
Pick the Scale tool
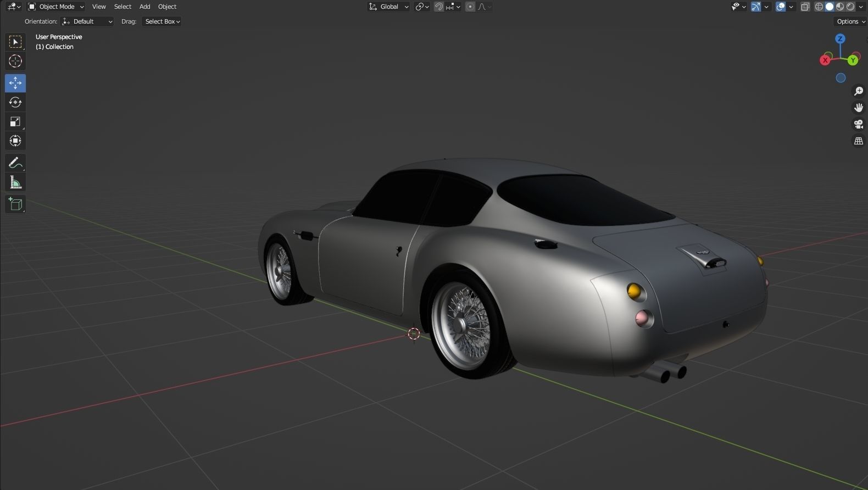[15, 121]
